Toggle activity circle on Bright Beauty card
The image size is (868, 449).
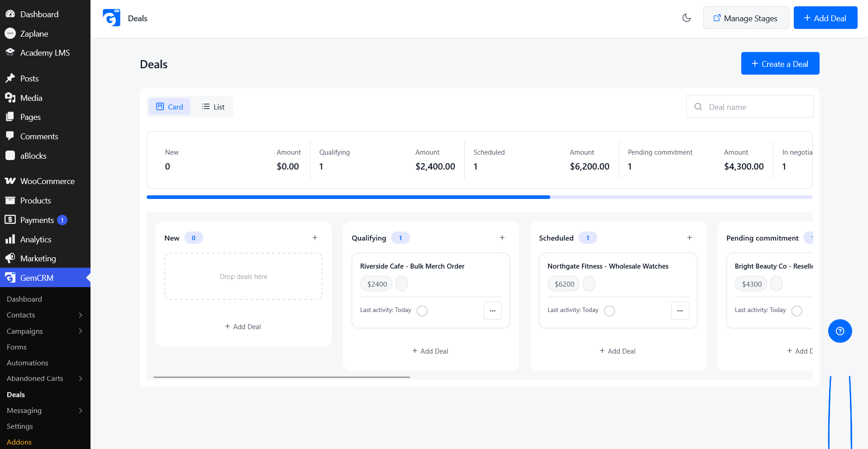coord(797,311)
